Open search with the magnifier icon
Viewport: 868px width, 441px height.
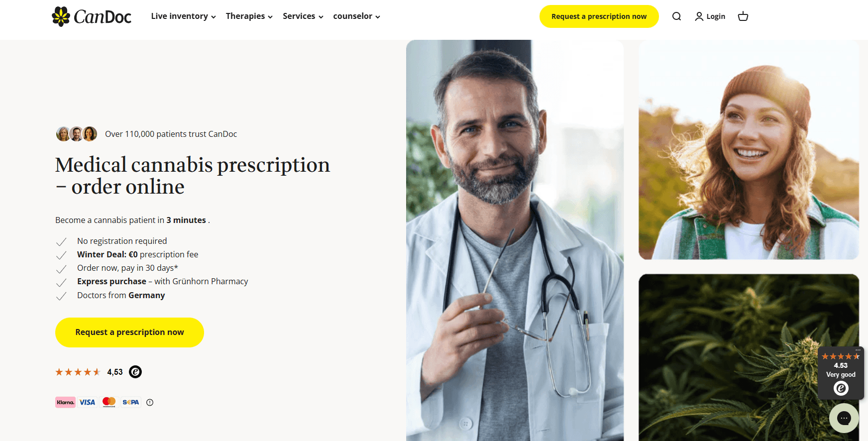(x=676, y=16)
